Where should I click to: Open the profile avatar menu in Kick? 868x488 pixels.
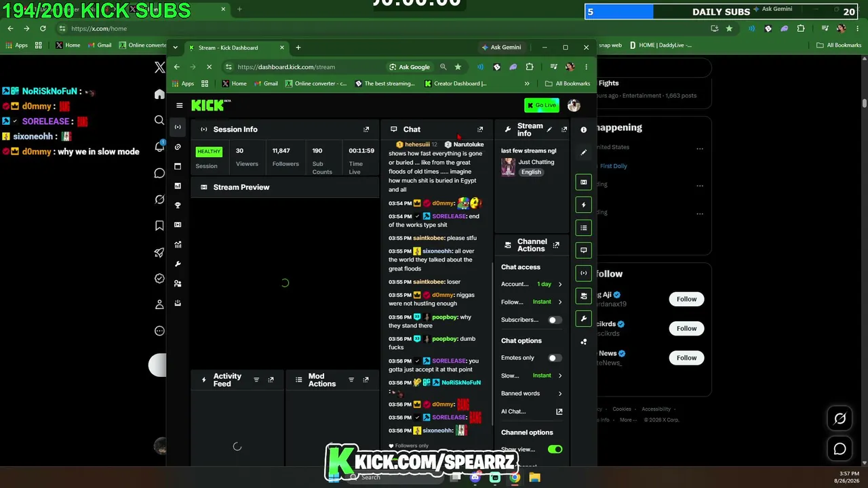click(574, 105)
